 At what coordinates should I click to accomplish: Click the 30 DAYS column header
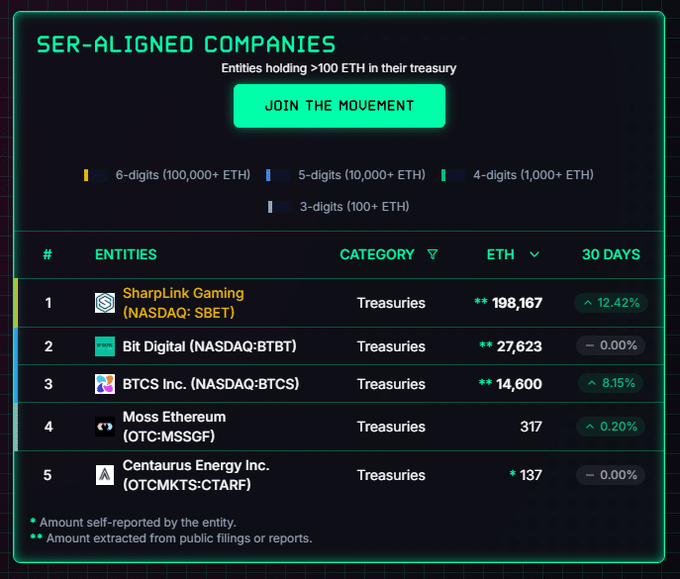coord(610,255)
